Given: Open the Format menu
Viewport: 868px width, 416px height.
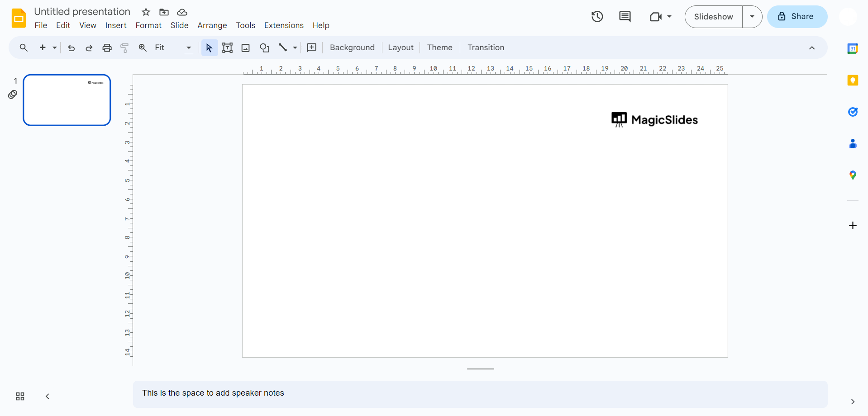Looking at the screenshot, I should [x=148, y=25].
